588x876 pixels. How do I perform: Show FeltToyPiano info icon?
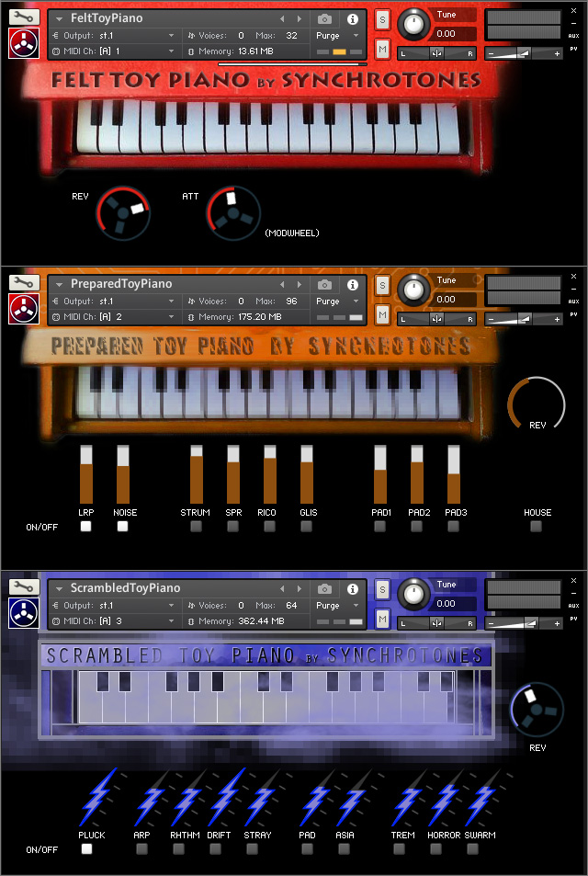(353, 19)
